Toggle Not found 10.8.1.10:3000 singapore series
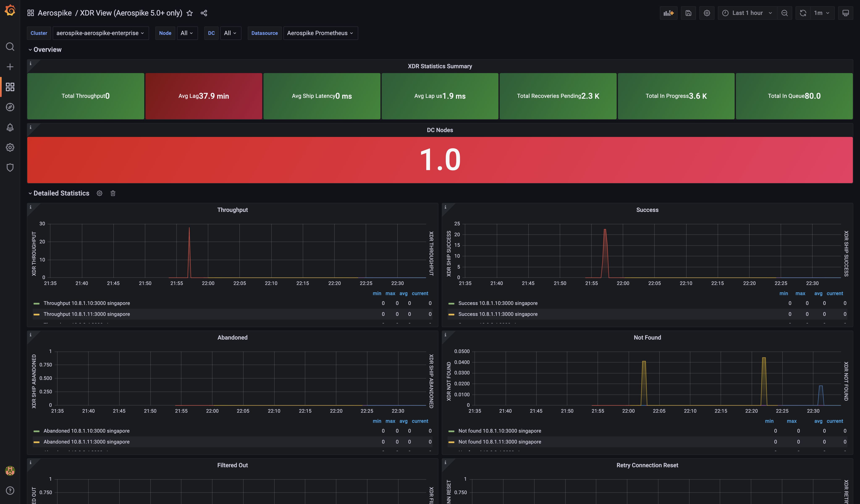This screenshot has height=504, width=860. point(499,431)
